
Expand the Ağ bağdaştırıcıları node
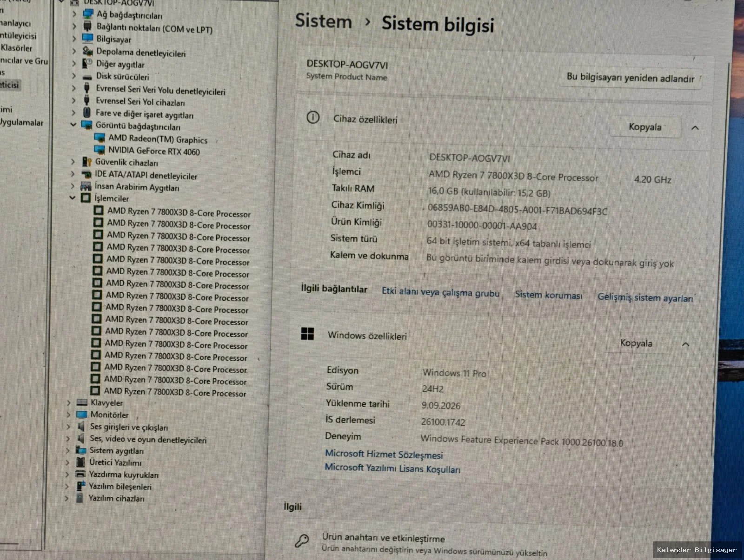coord(74,14)
